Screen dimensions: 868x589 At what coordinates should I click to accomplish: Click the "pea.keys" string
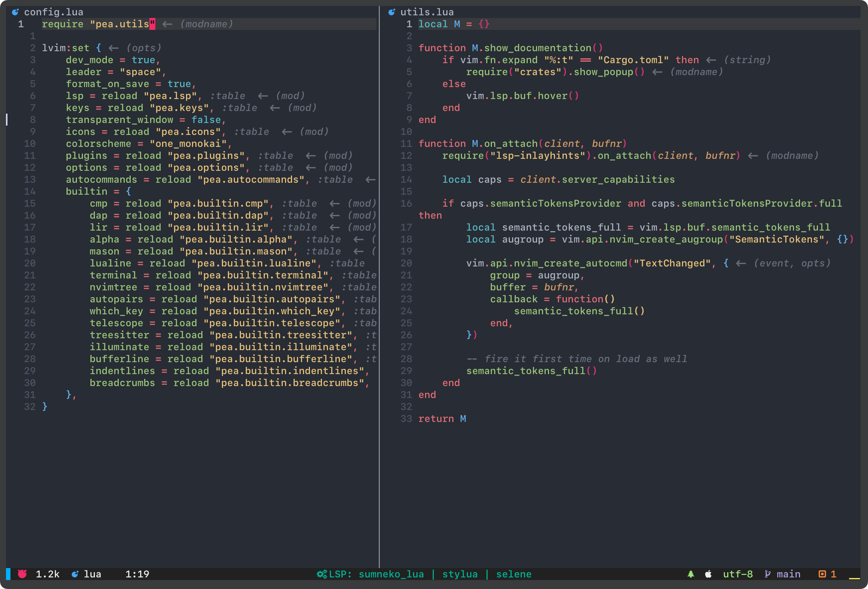179,108
